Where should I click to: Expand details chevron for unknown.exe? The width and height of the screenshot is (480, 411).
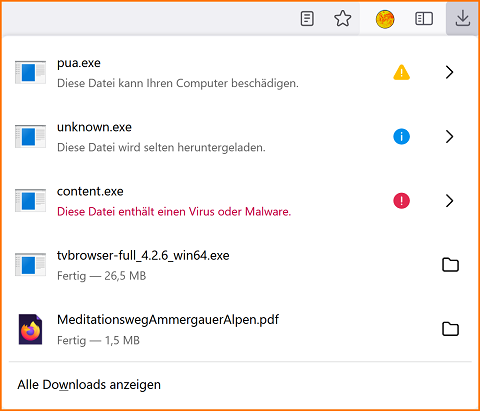(450, 137)
